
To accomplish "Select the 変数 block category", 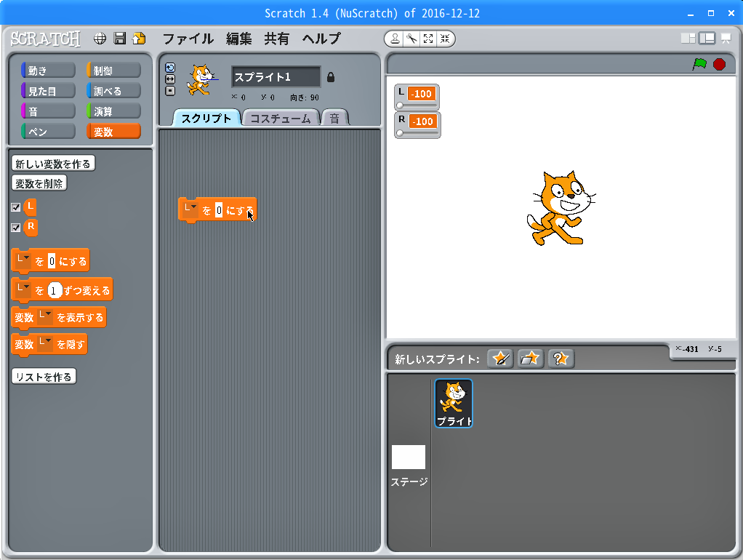I will pyautogui.click(x=113, y=132).
